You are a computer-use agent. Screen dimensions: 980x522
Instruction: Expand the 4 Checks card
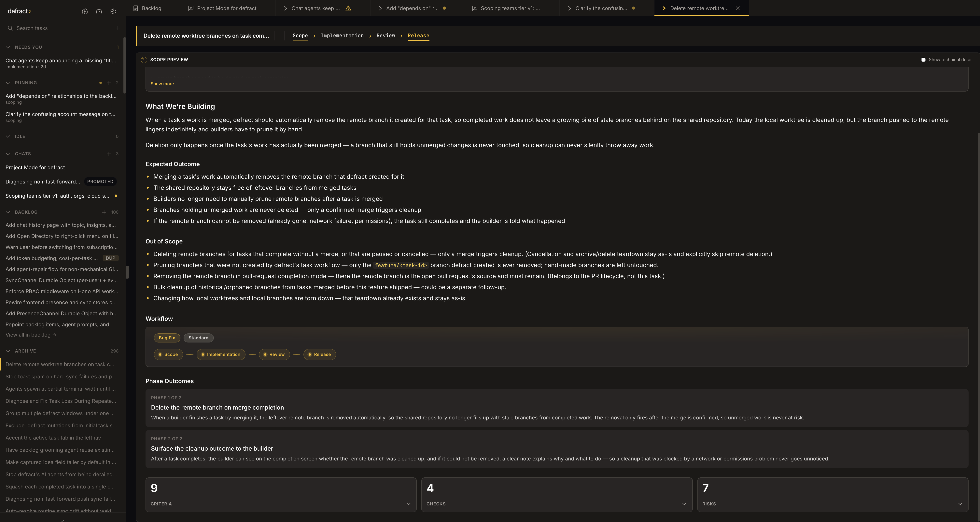click(x=557, y=495)
